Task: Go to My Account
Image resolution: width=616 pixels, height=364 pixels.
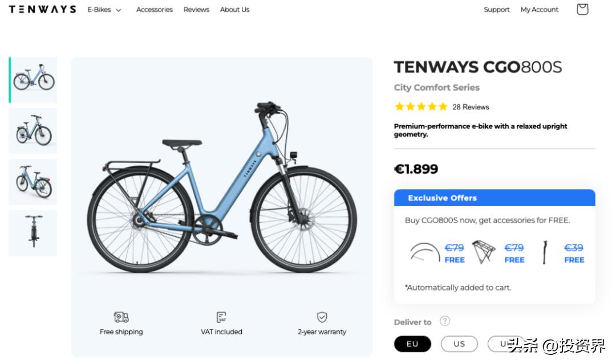Action: point(539,10)
